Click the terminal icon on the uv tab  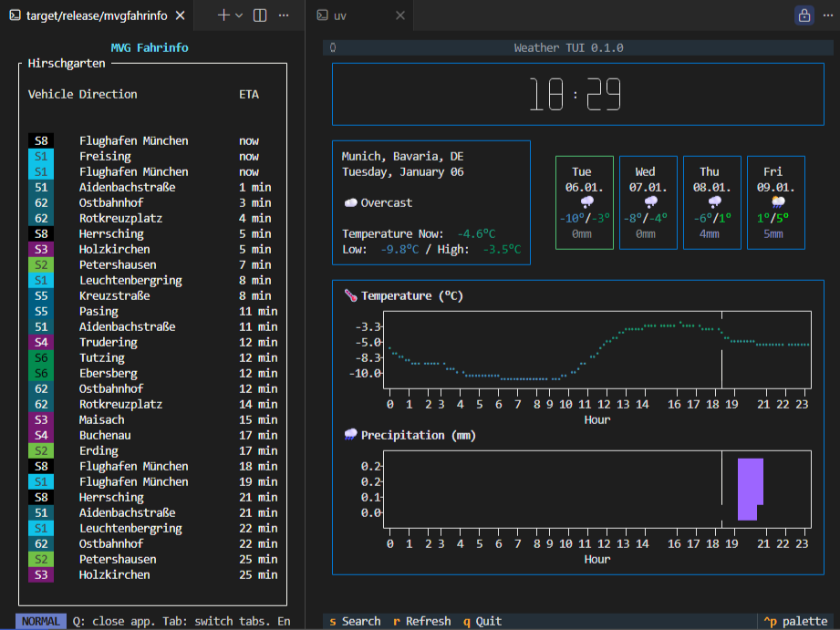321,15
